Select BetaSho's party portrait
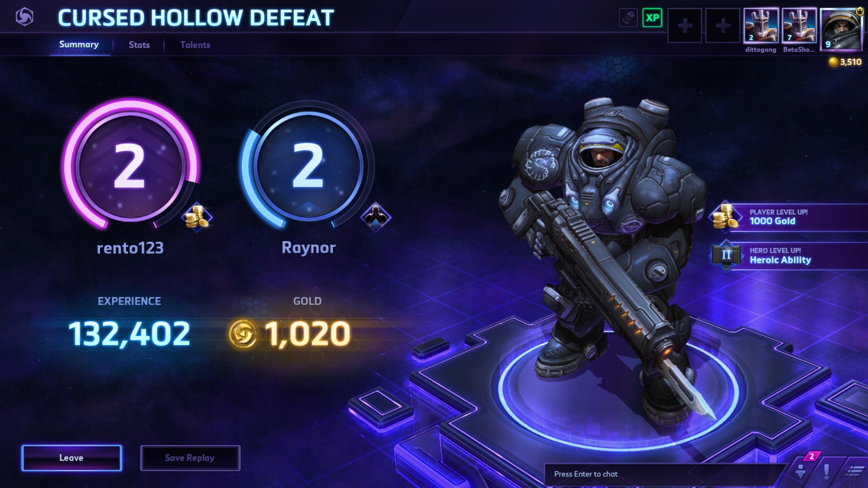 tap(799, 25)
